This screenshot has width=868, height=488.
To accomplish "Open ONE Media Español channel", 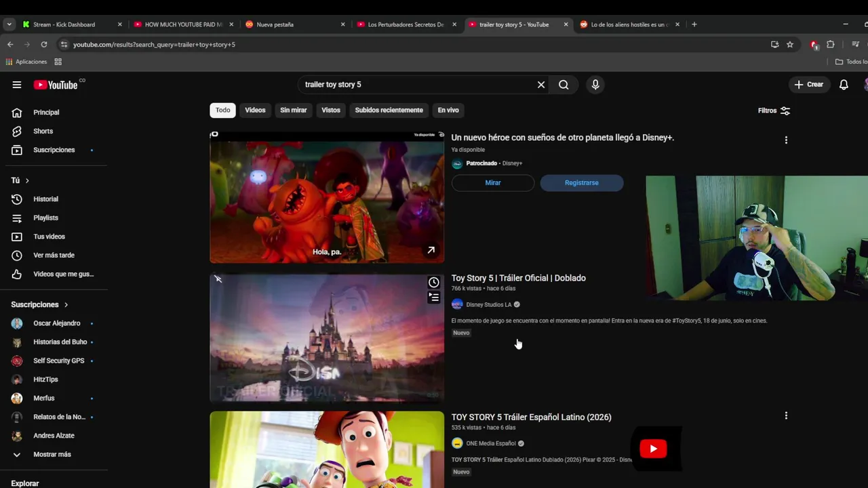I will click(x=491, y=443).
